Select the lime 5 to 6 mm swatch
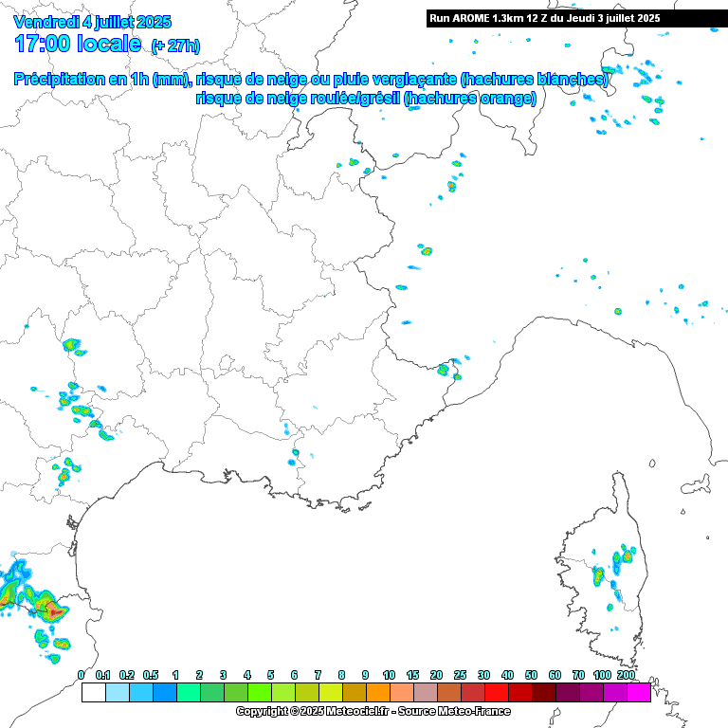The width and height of the screenshot is (728, 728). click(283, 692)
